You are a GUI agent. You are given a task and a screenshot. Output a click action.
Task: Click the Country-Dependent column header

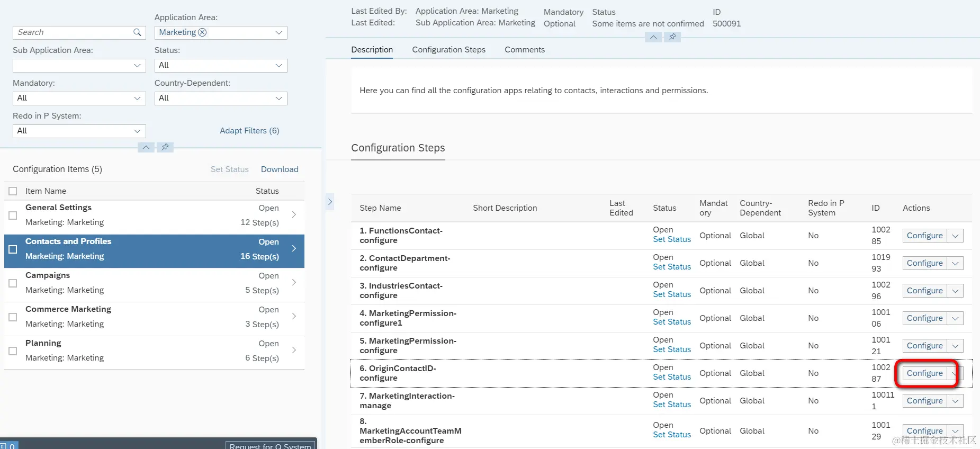pos(760,208)
